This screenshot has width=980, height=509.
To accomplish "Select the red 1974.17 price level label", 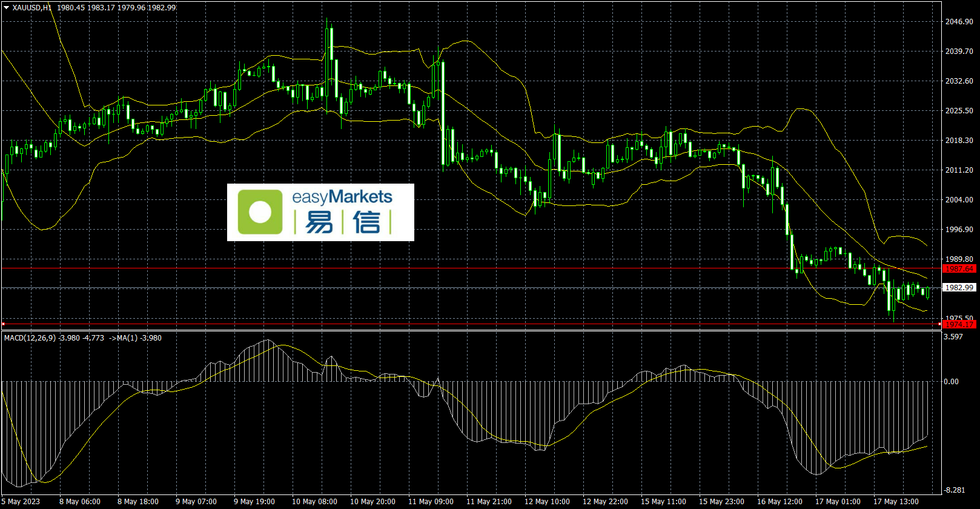I will (x=959, y=324).
